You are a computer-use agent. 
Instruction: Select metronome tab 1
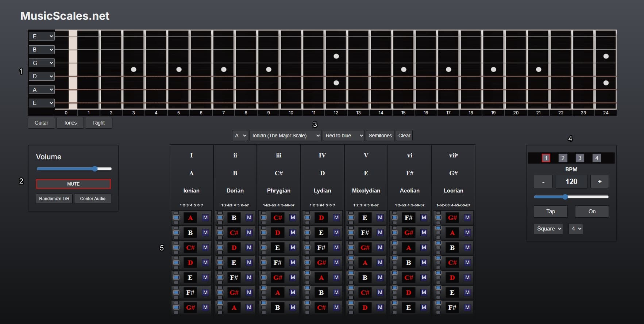point(546,158)
